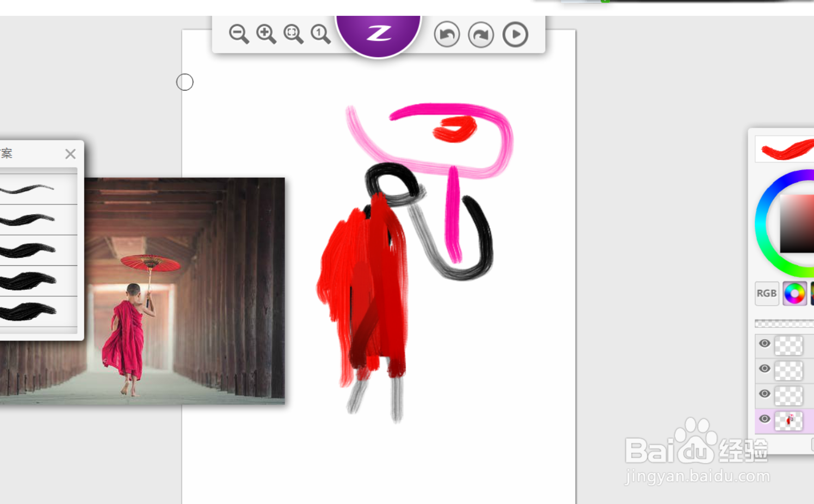Click the zoom to 100% icon
Viewport: 814px width, 504px height.
click(320, 34)
